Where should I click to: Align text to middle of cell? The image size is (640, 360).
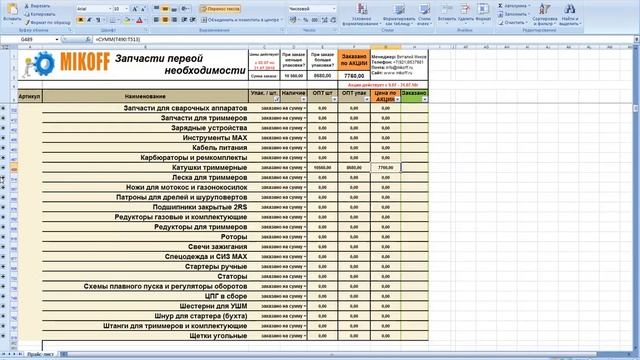[165, 9]
